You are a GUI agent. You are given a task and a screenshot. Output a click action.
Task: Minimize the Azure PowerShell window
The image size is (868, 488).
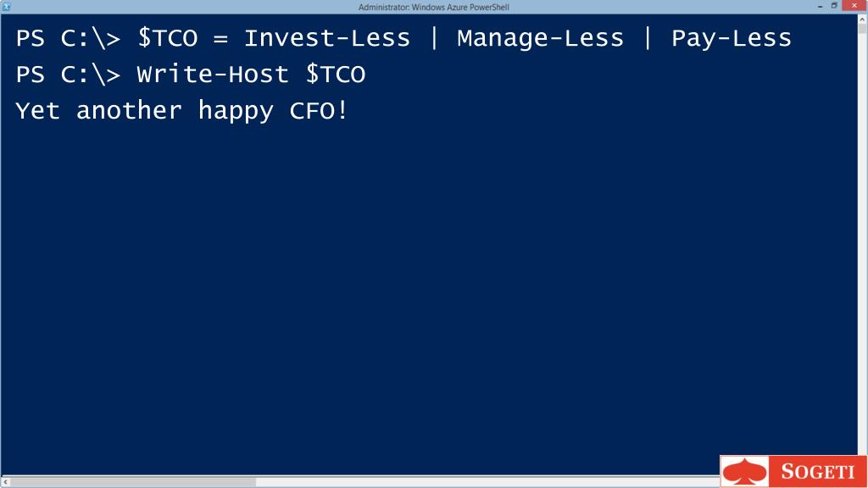[x=820, y=6]
